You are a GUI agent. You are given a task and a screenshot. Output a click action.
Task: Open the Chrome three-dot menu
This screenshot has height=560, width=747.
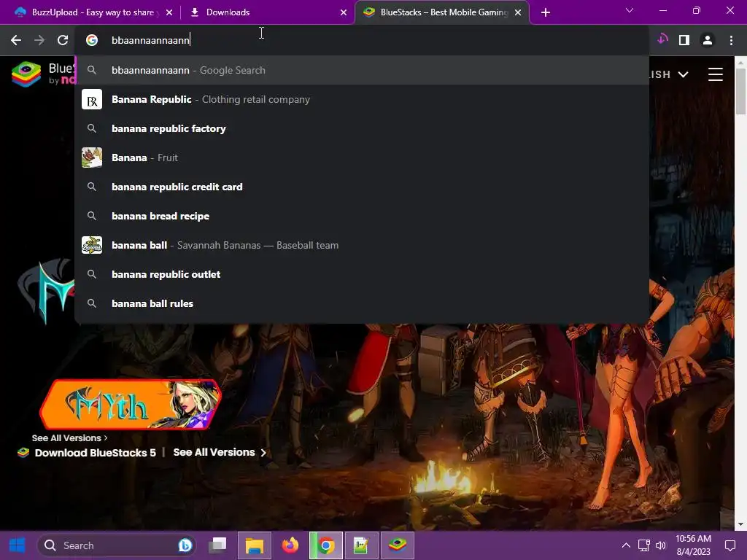[x=731, y=40]
